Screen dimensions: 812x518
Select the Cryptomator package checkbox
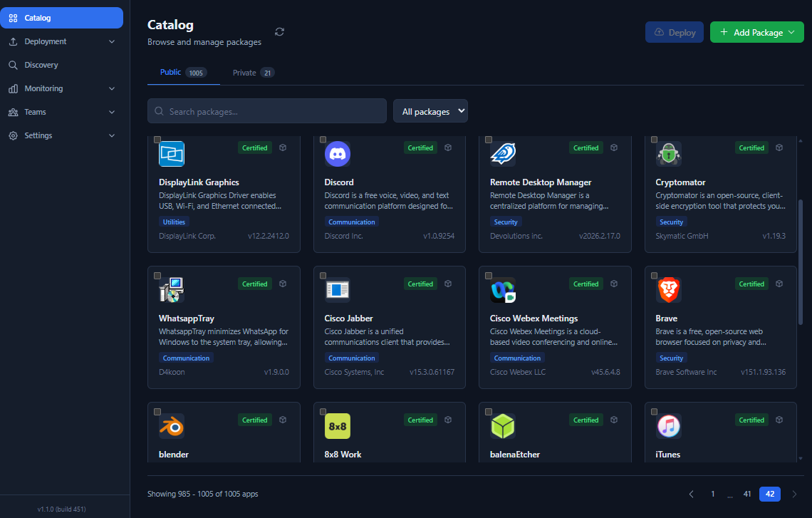pos(654,140)
